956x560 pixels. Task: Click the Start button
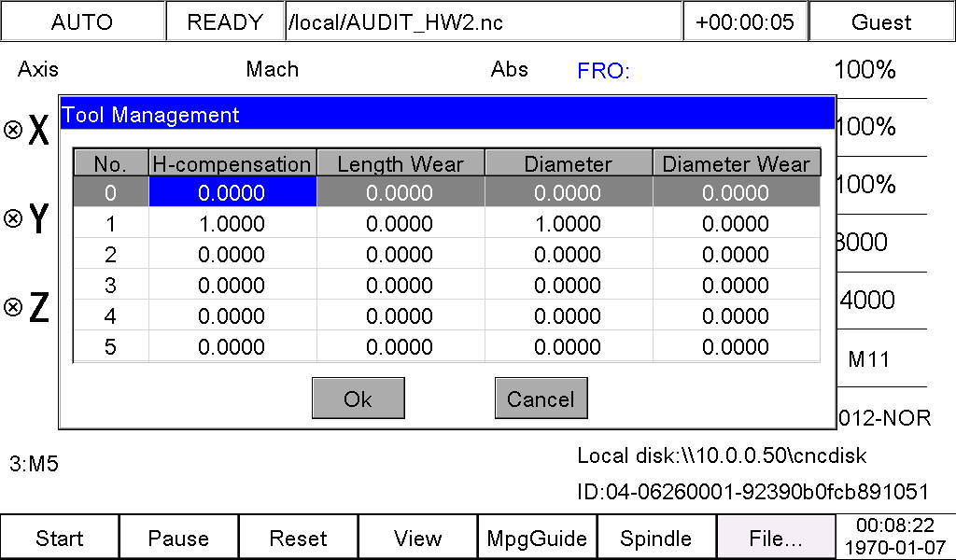click(x=60, y=538)
